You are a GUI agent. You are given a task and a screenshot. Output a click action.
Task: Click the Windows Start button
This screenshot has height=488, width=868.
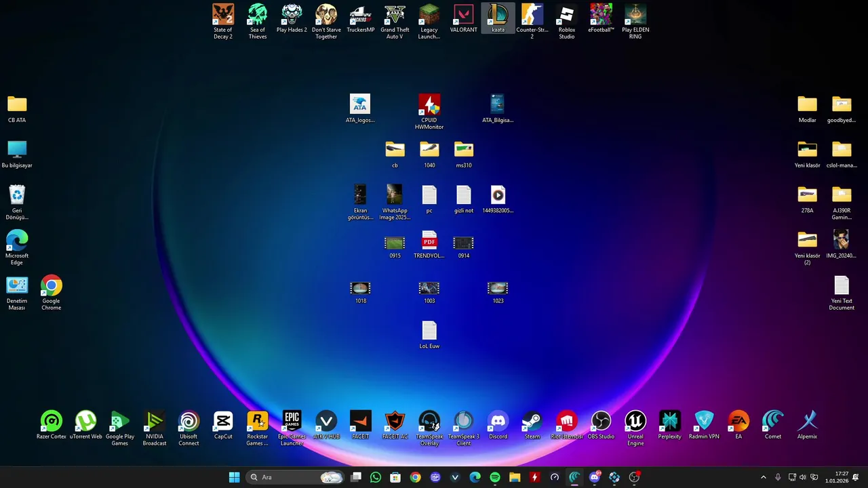(234, 477)
